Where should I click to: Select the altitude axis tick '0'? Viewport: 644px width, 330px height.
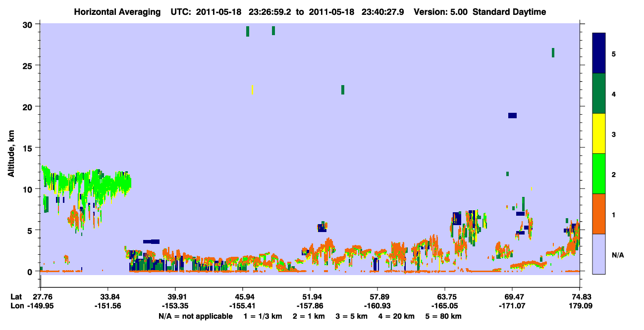[31, 271]
